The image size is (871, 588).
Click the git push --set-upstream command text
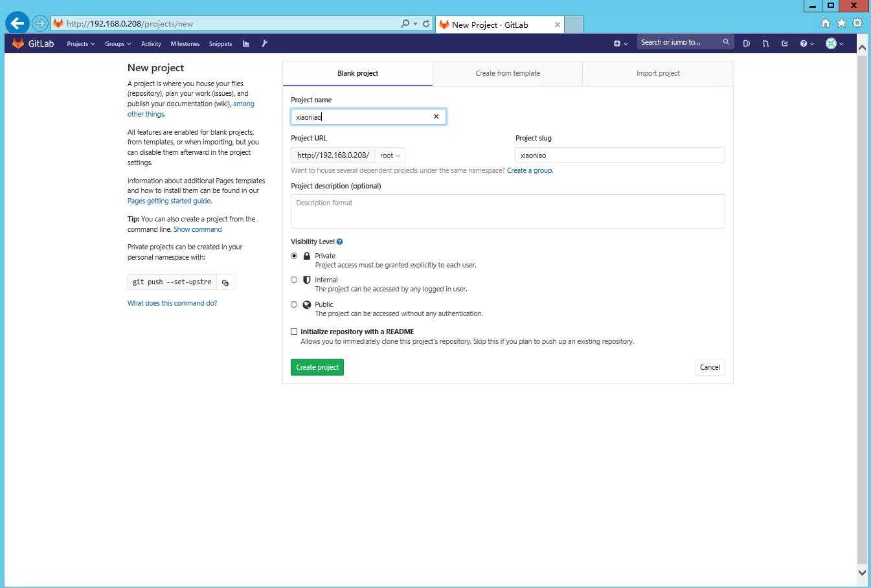pyautogui.click(x=172, y=282)
